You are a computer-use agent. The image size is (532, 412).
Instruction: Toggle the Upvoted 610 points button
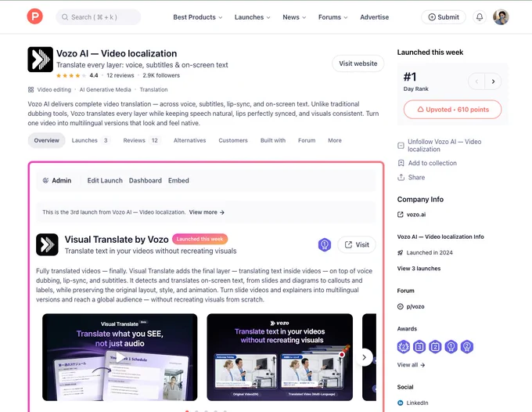point(453,110)
